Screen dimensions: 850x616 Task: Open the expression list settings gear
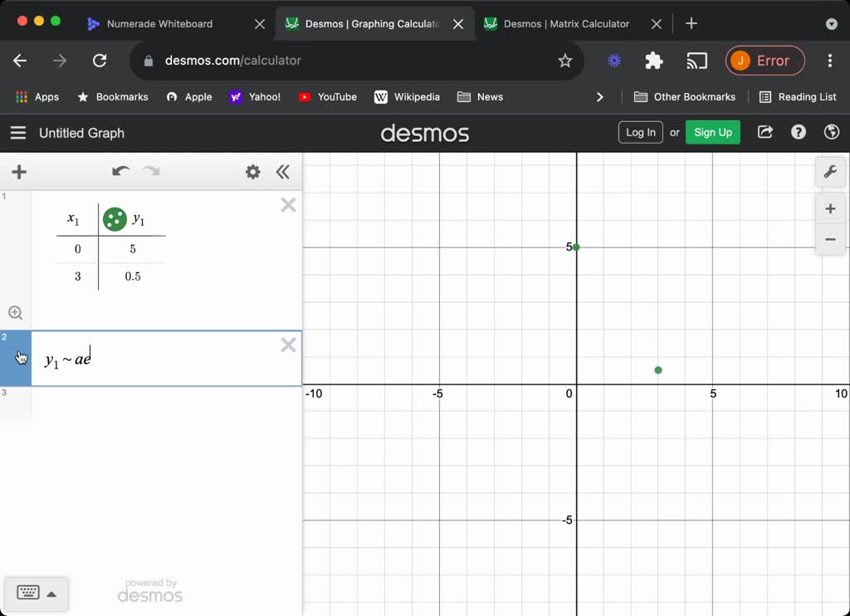(x=253, y=172)
